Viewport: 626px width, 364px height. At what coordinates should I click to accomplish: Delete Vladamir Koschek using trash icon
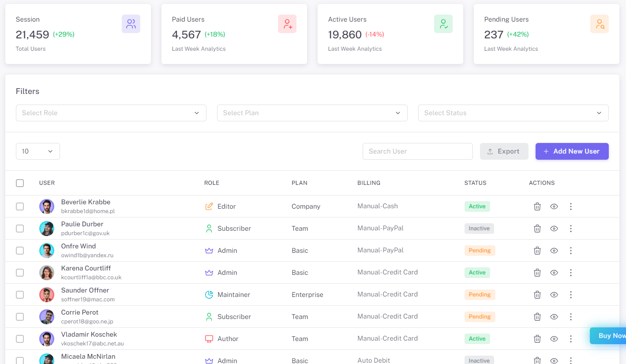coord(537,339)
